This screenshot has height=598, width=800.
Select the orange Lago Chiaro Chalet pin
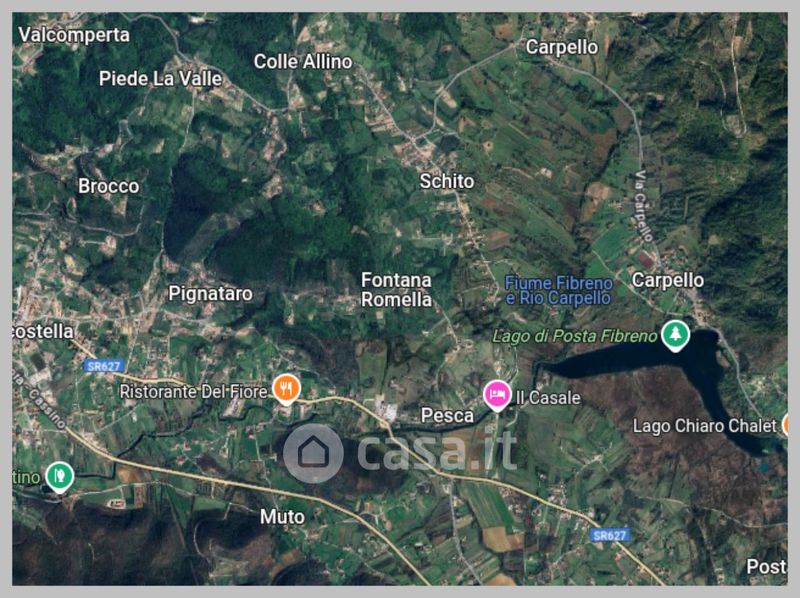(x=786, y=425)
